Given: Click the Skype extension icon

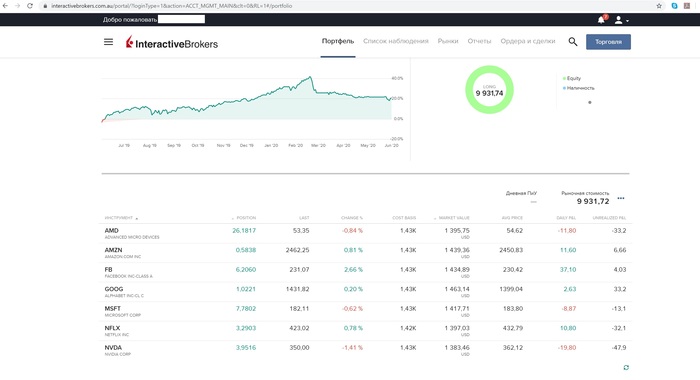Looking at the screenshot, I should 674,6.
